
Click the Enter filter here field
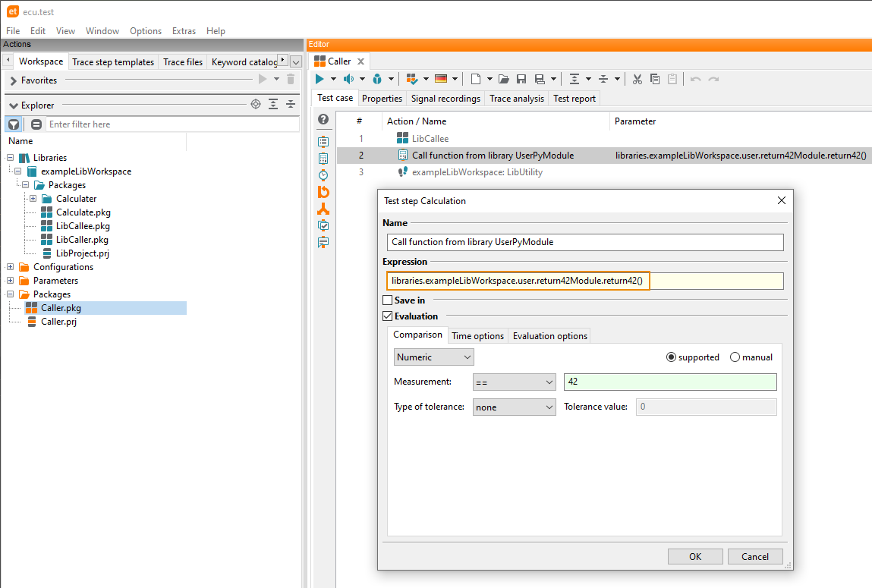pos(172,124)
